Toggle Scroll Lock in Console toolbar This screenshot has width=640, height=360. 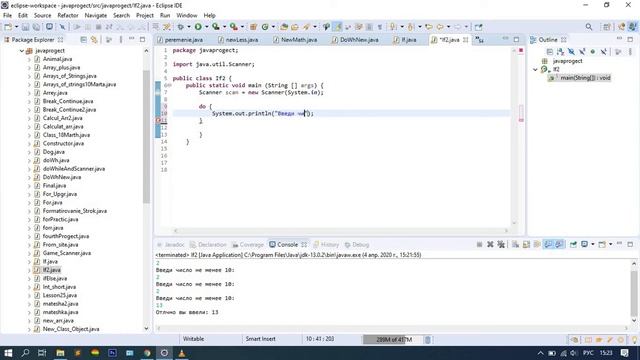[526, 244]
